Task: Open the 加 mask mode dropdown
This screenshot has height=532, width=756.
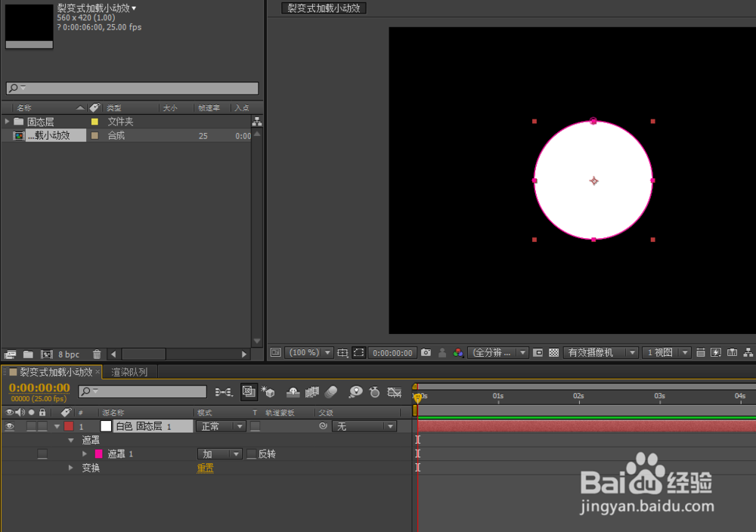Action: click(220, 454)
